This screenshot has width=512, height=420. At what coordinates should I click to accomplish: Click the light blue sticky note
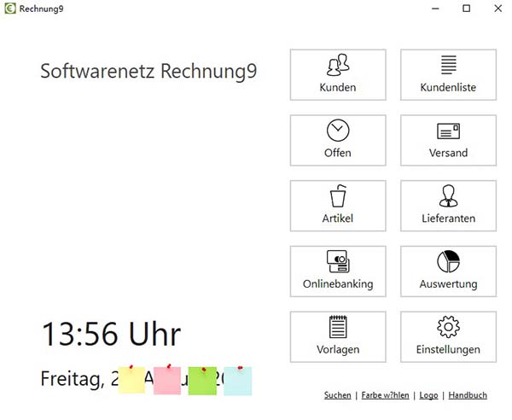pos(237,381)
